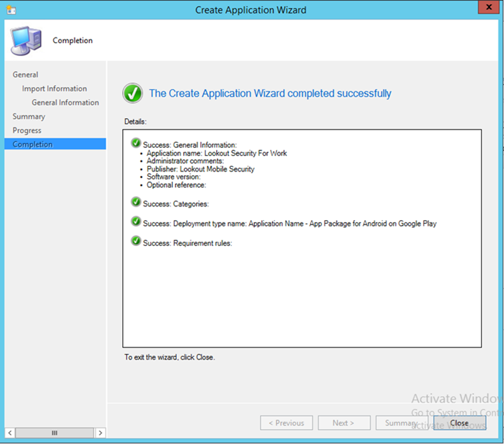Click Application name: Lookout Security For Work
Image resolution: width=504 pixels, height=444 pixels.
pos(217,153)
